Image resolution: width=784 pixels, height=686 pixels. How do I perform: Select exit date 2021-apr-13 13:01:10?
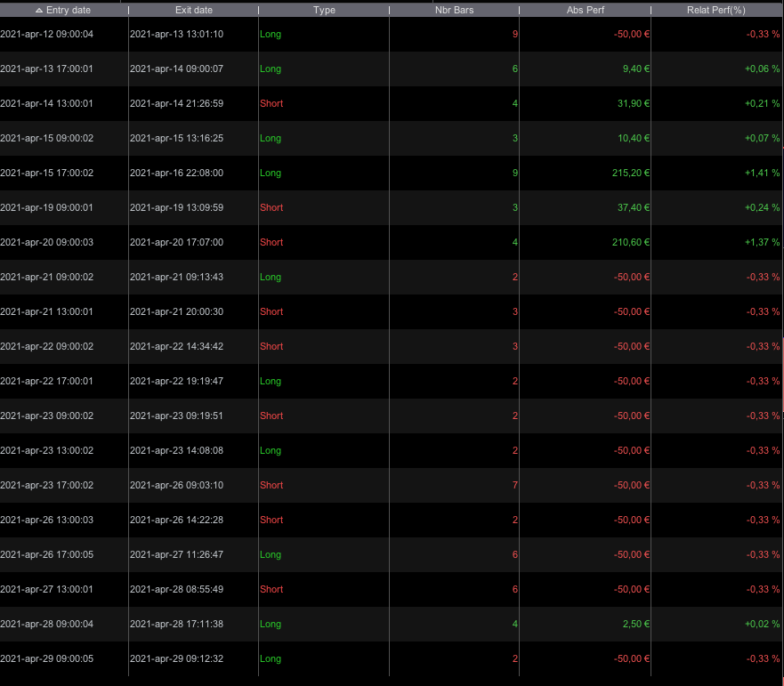(x=176, y=34)
